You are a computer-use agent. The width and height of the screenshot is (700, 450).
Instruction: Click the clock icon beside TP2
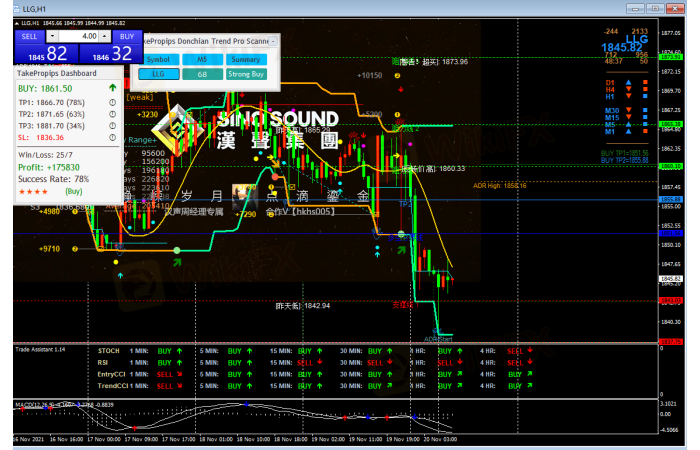tap(112, 114)
